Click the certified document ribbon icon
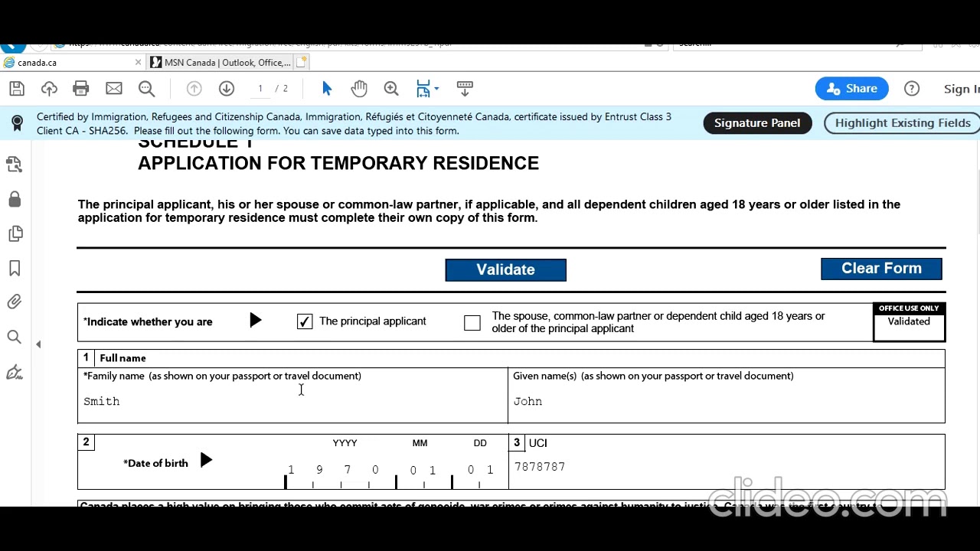Image resolution: width=980 pixels, height=551 pixels. [17, 123]
